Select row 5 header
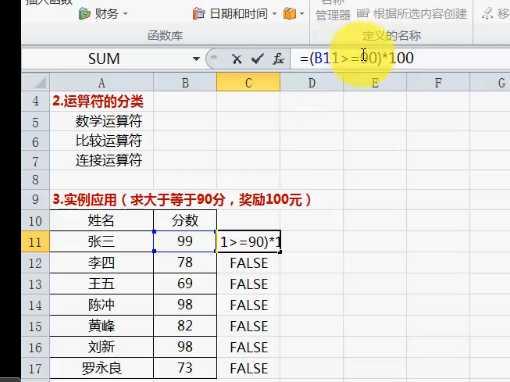 click(x=35, y=121)
